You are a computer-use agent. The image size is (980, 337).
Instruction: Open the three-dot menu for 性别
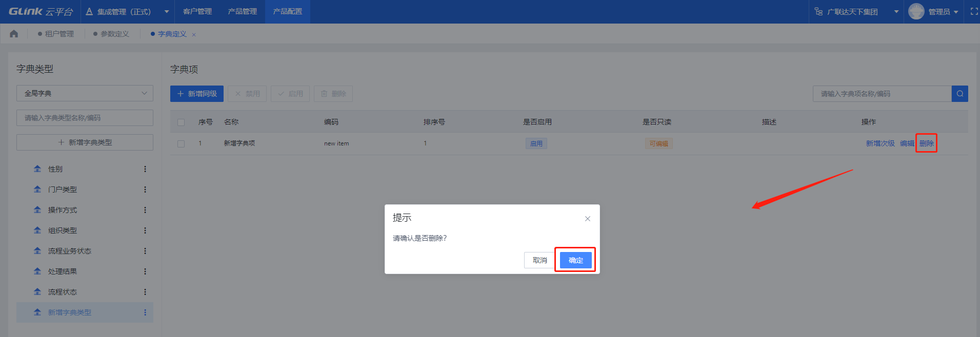(145, 169)
